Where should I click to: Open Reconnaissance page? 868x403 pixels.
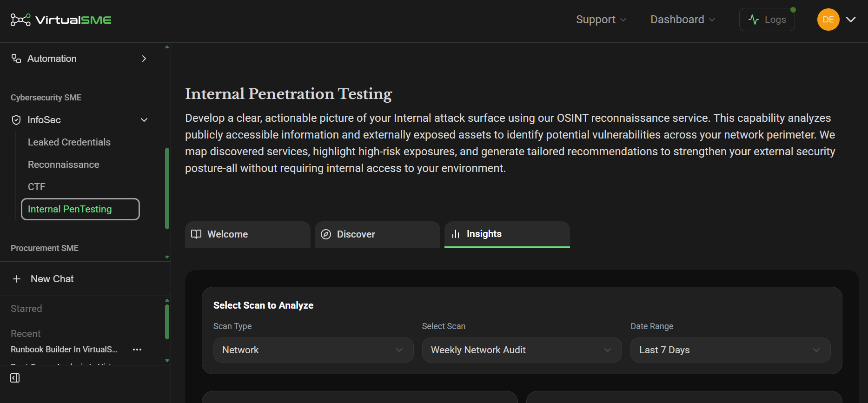pos(64,165)
